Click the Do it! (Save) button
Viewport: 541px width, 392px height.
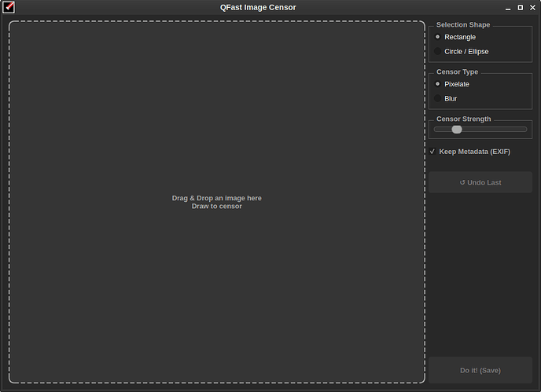tap(480, 370)
